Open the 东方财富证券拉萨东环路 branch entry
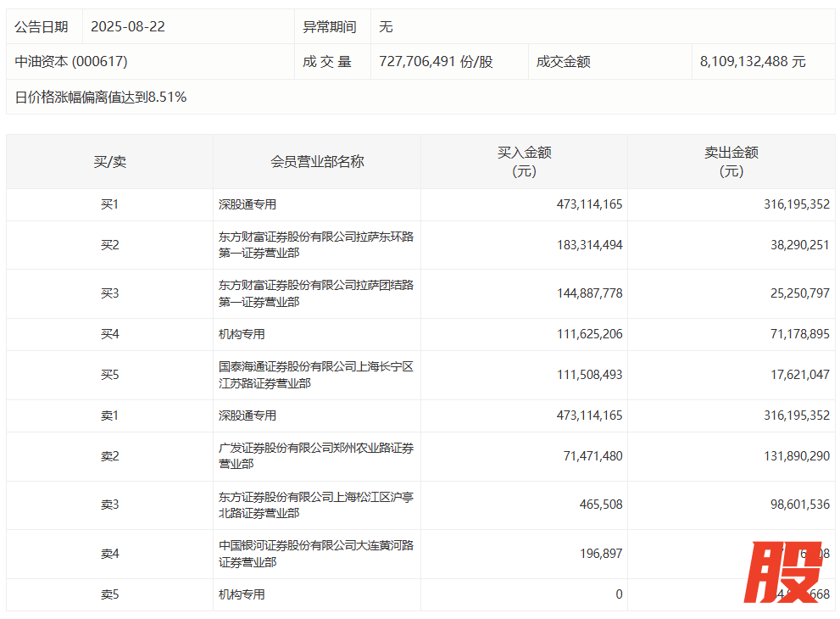Screen dimensions: 840x619 tap(315, 245)
